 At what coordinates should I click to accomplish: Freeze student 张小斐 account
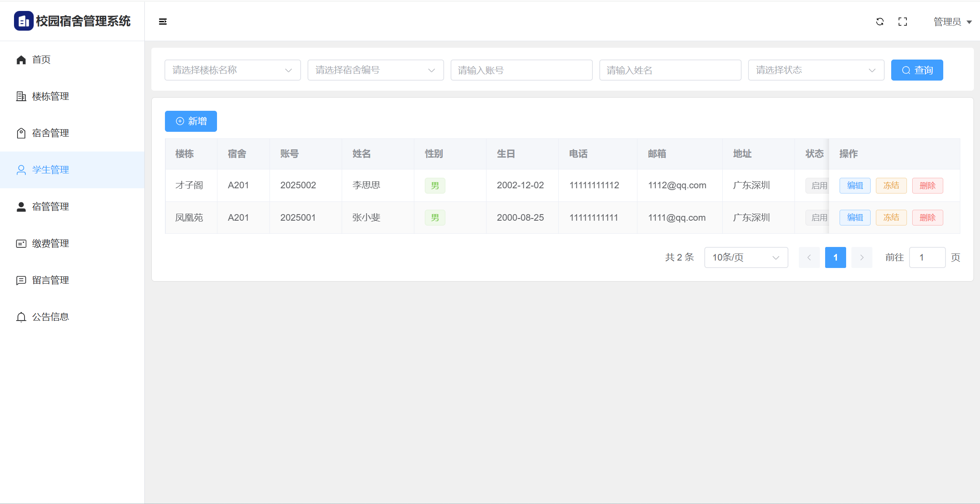pyautogui.click(x=891, y=218)
